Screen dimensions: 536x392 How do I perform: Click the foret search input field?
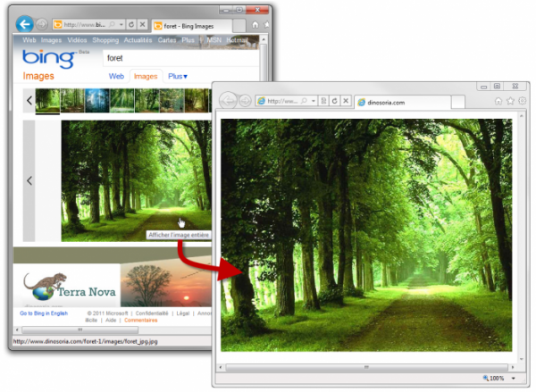pyautogui.click(x=179, y=57)
